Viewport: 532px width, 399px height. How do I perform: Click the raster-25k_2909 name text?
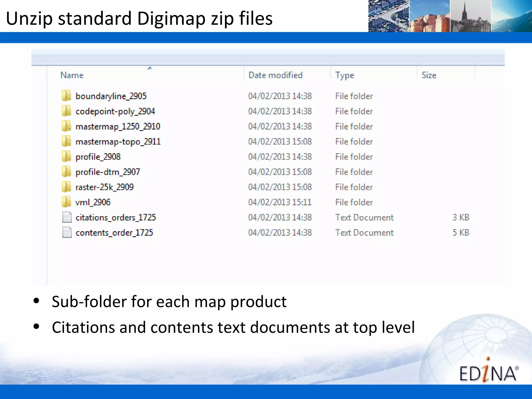pyautogui.click(x=105, y=187)
